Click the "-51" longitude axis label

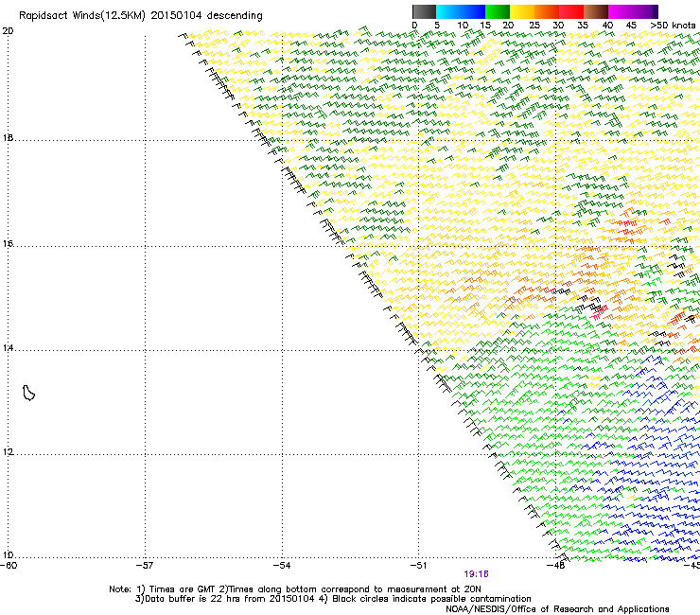pyautogui.click(x=418, y=566)
